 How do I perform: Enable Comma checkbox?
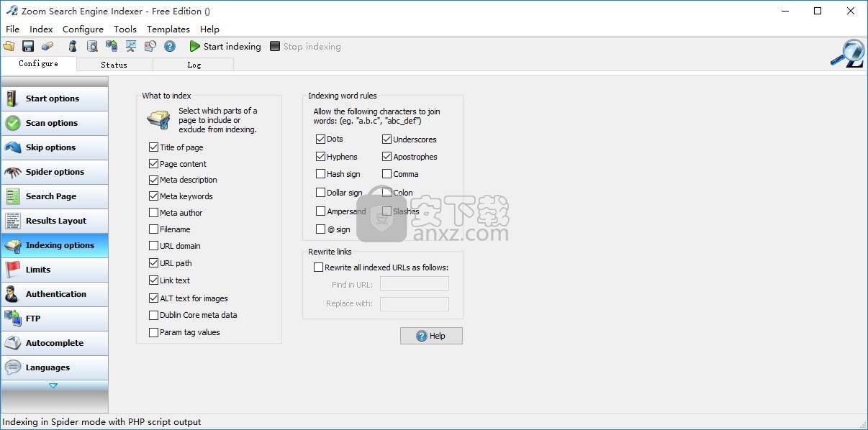tap(386, 173)
